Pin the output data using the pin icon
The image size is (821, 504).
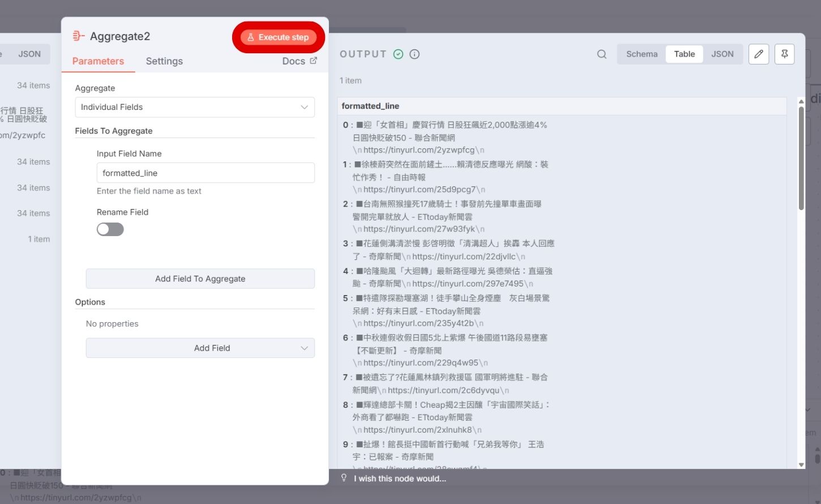[784, 54]
